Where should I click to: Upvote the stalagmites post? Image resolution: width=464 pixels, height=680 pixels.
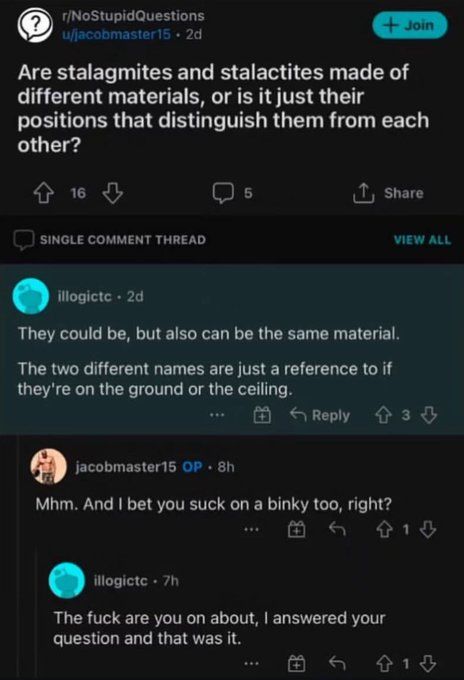tap(44, 193)
